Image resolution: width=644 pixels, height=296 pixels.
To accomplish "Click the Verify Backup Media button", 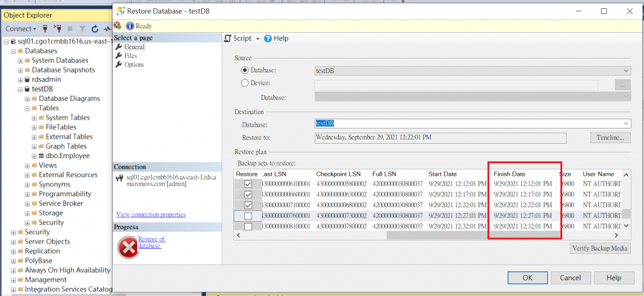I will (600, 248).
